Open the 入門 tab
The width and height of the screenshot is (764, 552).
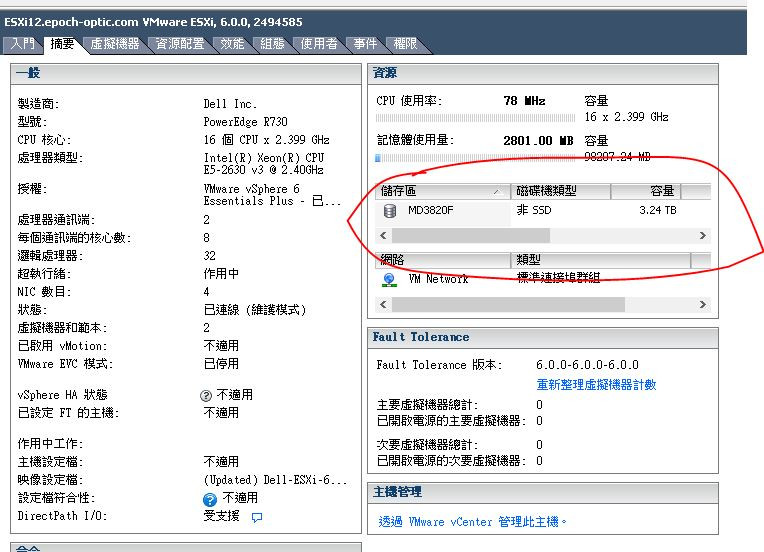21,44
